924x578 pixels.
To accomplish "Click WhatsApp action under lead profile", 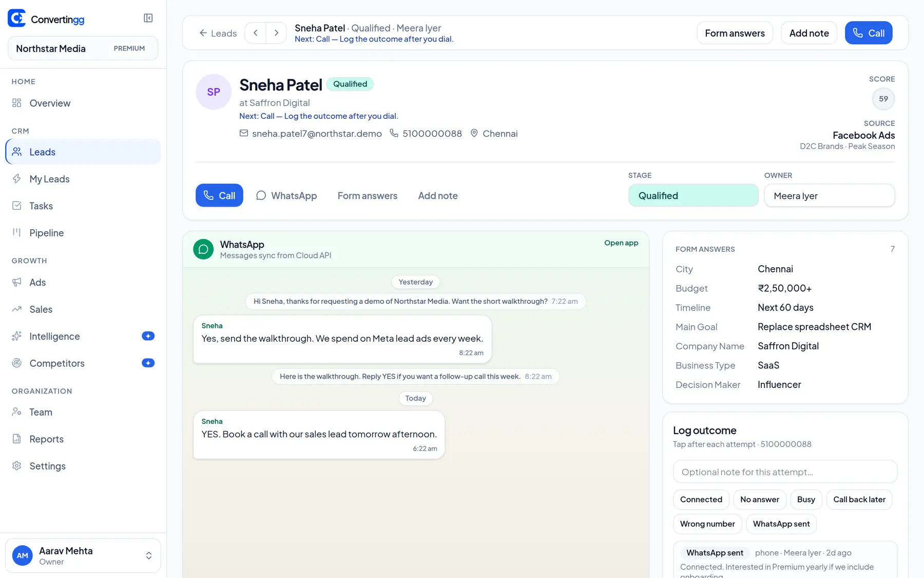I will (x=286, y=196).
